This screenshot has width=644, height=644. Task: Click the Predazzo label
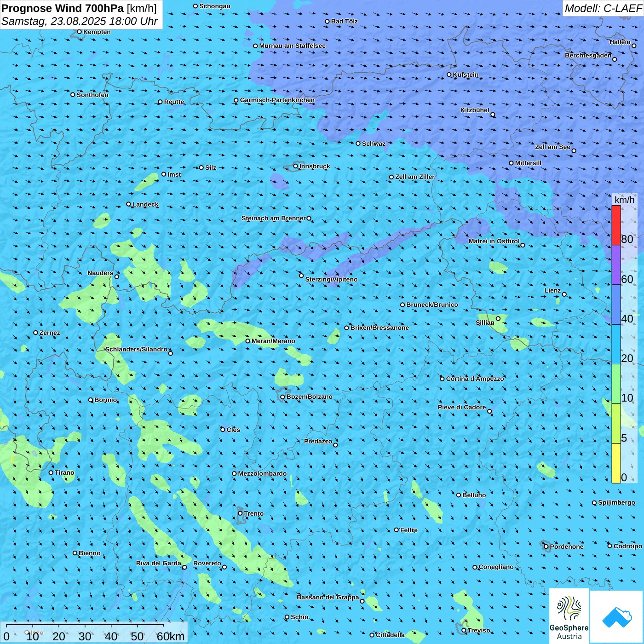318,441
